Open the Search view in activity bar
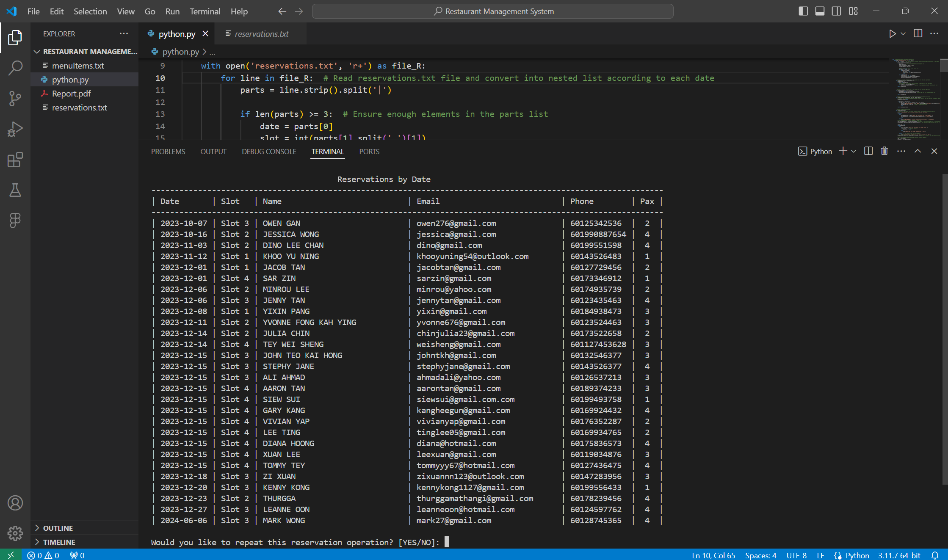The width and height of the screenshot is (948, 560). (15, 68)
